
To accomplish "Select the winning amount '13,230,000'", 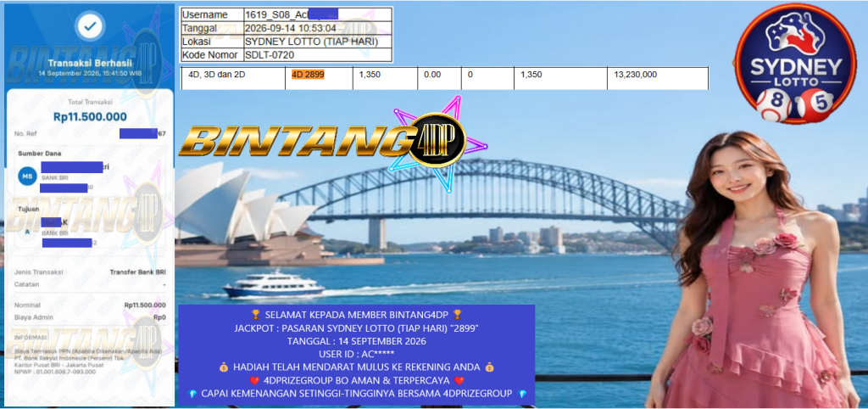I will point(636,75).
